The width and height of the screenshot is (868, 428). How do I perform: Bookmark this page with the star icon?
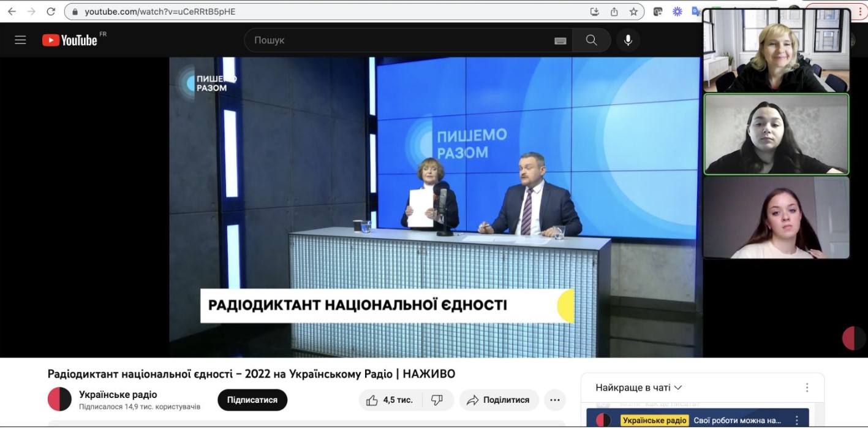tap(633, 12)
